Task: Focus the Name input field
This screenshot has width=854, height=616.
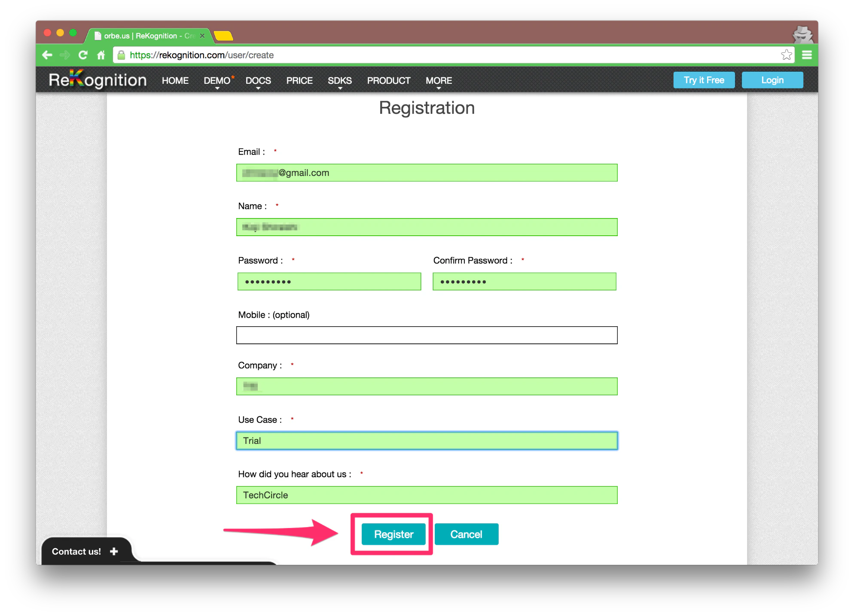Action: [x=427, y=227]
